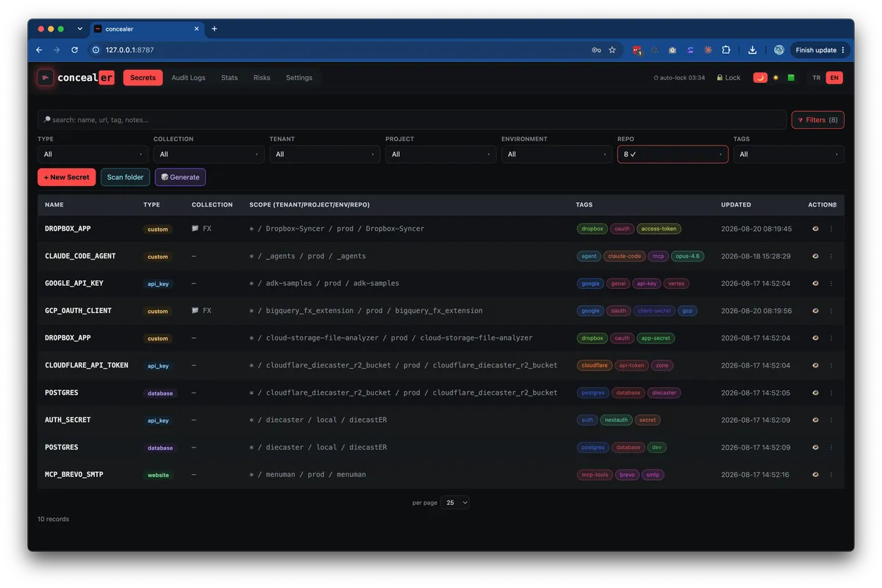Open actions menu for GCP_OAUTH_CLIENT row

[831, 311]
